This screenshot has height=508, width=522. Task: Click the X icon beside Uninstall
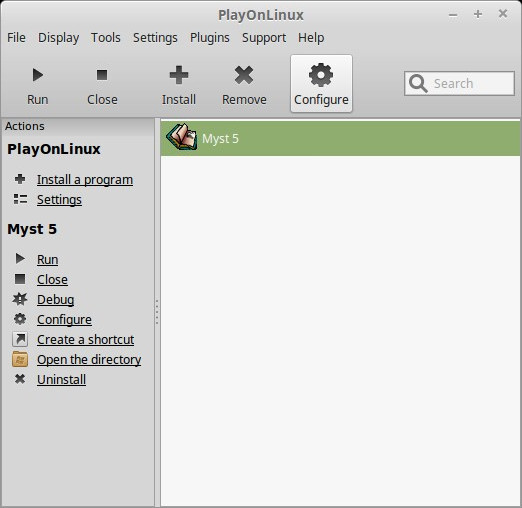[x=20, y=379]
